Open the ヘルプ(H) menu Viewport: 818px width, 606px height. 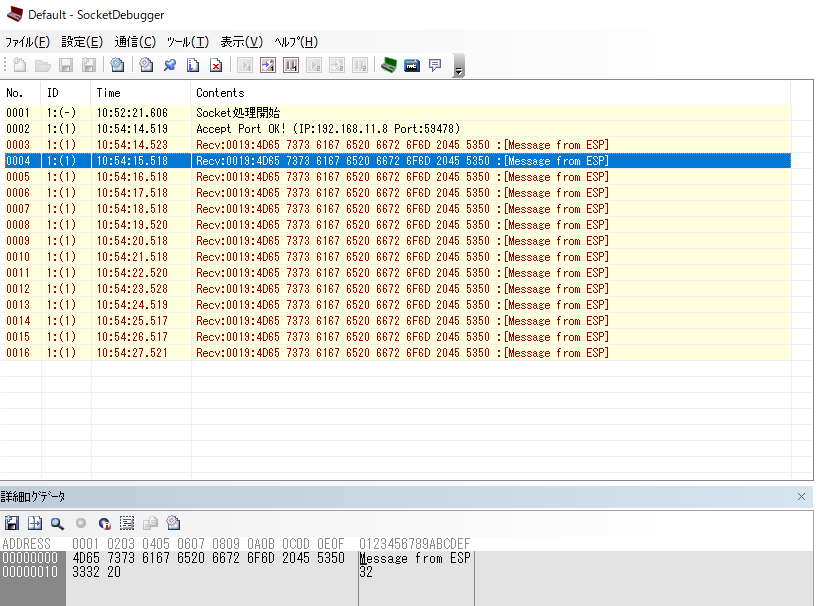[296, 42]
